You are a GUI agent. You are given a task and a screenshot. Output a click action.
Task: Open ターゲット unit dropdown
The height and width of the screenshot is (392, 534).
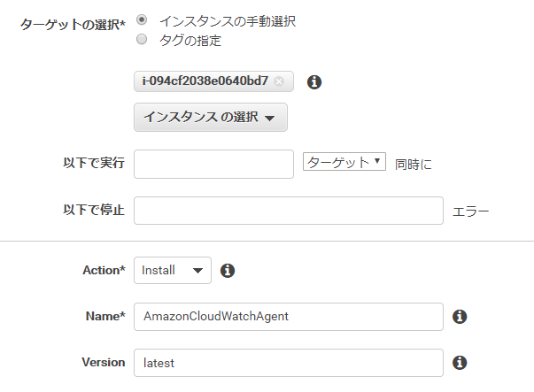click(344, 162)
